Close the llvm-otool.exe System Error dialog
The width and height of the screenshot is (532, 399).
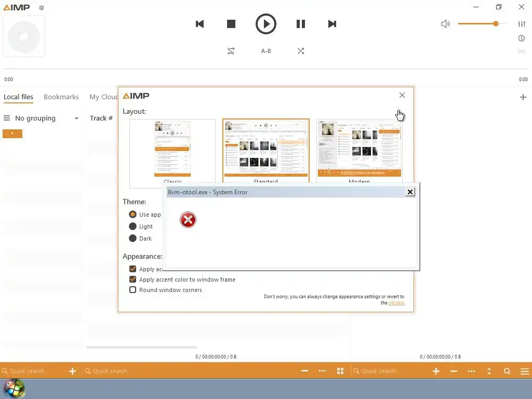coord(410,192)
